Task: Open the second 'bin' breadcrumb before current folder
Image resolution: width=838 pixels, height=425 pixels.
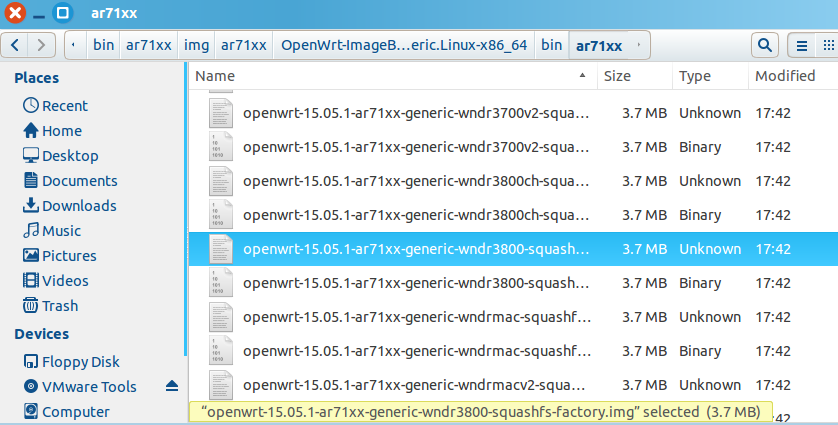Action: tap(552, 45)
